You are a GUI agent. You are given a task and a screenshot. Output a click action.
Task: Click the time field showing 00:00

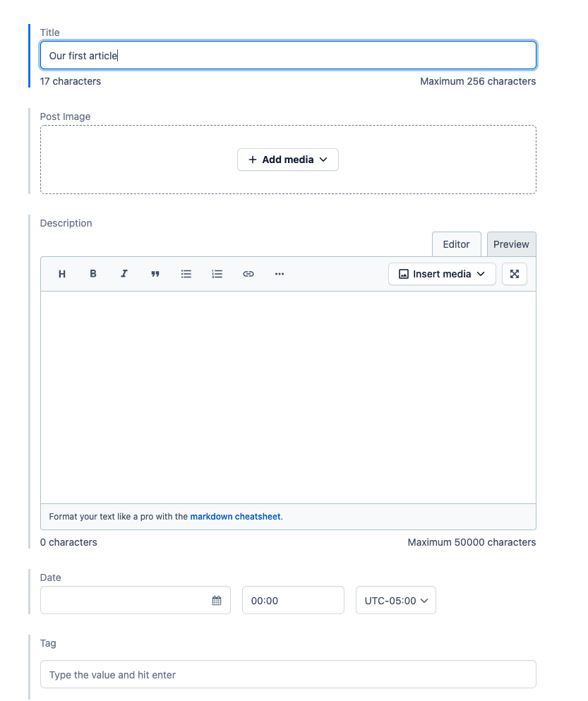click(293, 601)
